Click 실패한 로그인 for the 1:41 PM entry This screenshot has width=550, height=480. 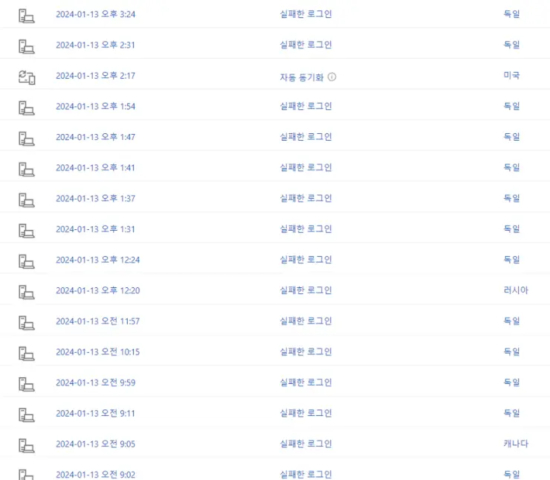point(306,168)
